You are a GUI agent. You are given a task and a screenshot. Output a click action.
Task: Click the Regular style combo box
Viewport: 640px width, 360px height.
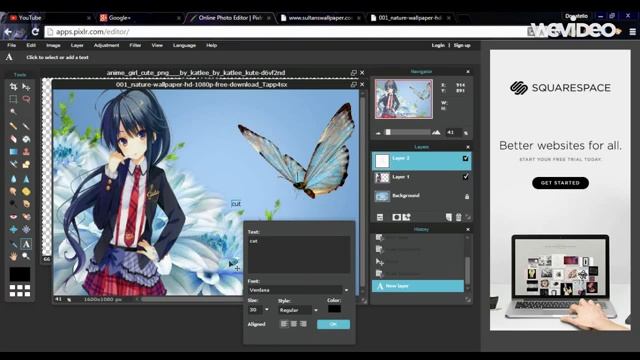[x=295, y=310]
